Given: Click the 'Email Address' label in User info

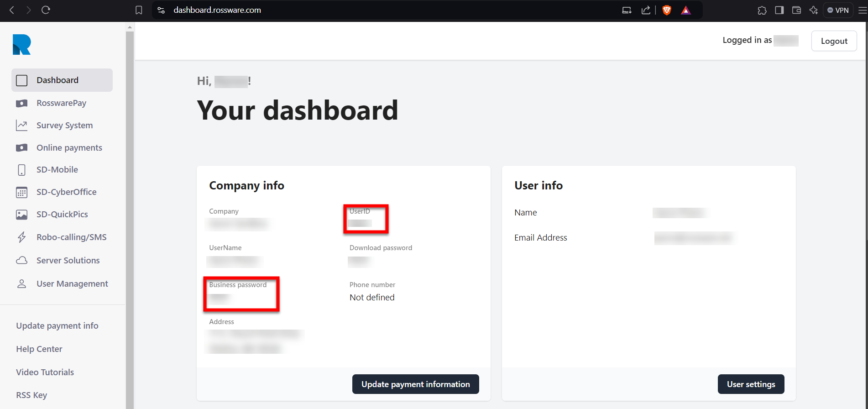Looking at the screenshot, I should point(540,238).
